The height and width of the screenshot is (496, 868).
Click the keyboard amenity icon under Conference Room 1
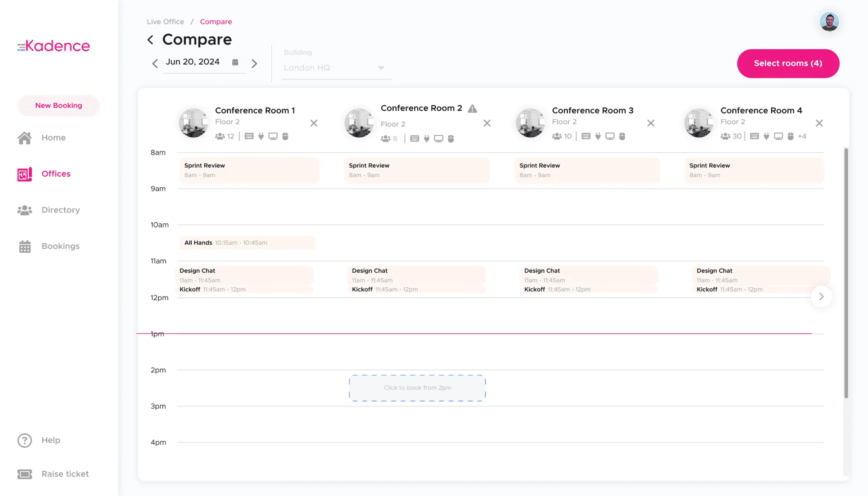point(249,136)
